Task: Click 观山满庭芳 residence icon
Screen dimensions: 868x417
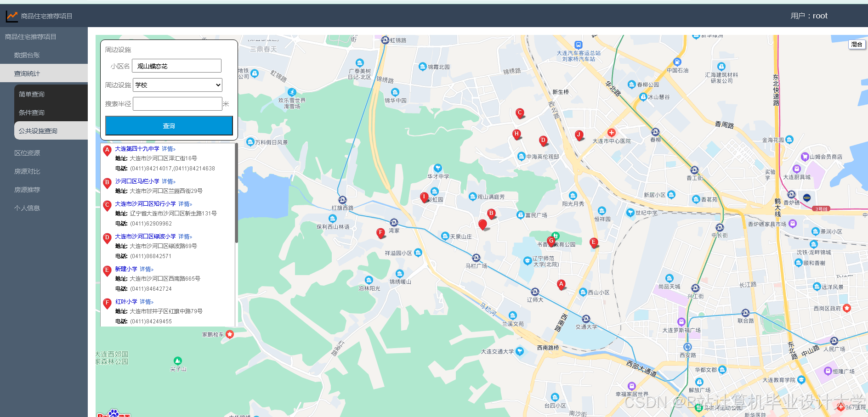Action: (472, 197)
